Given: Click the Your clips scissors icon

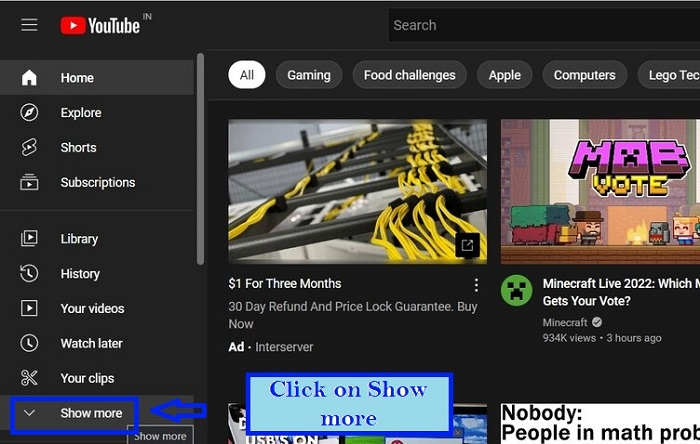Looking at the screenshot, I should 29,378.
